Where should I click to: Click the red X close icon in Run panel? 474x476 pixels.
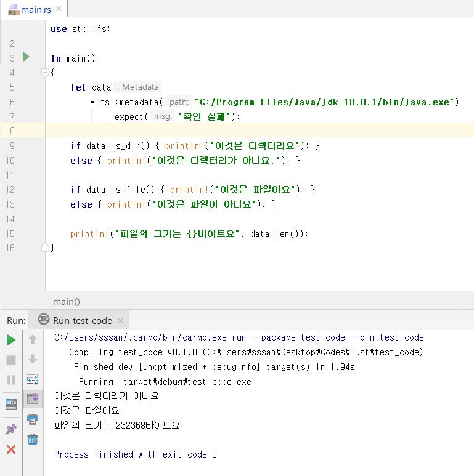coord(11,450)
